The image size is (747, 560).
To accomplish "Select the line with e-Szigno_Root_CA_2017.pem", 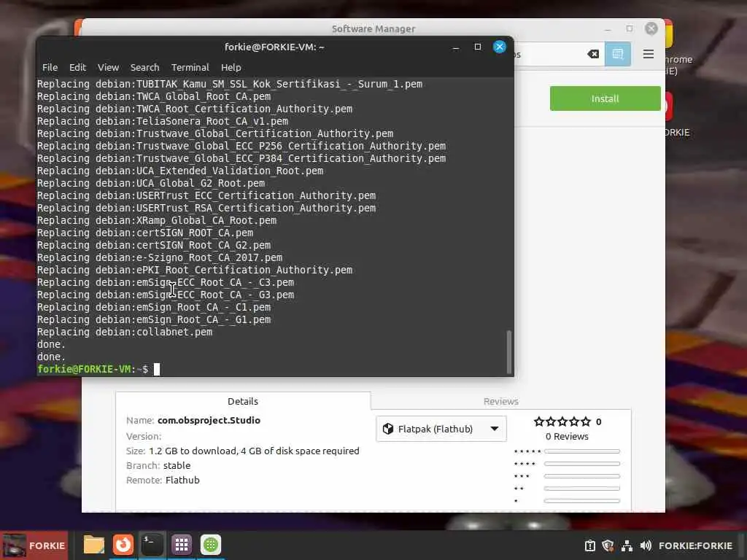I will [160, 257].
